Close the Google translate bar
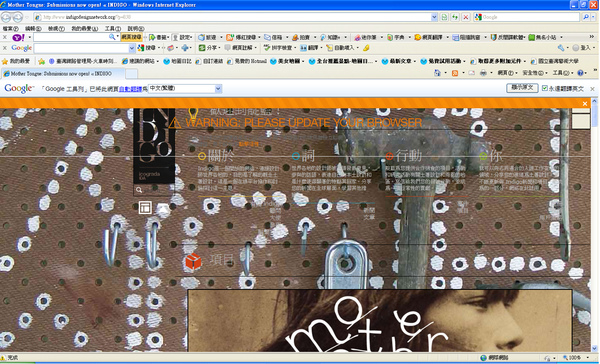Image resolution: width=600 pixels, height=364 pixels. tap(592, 89)
